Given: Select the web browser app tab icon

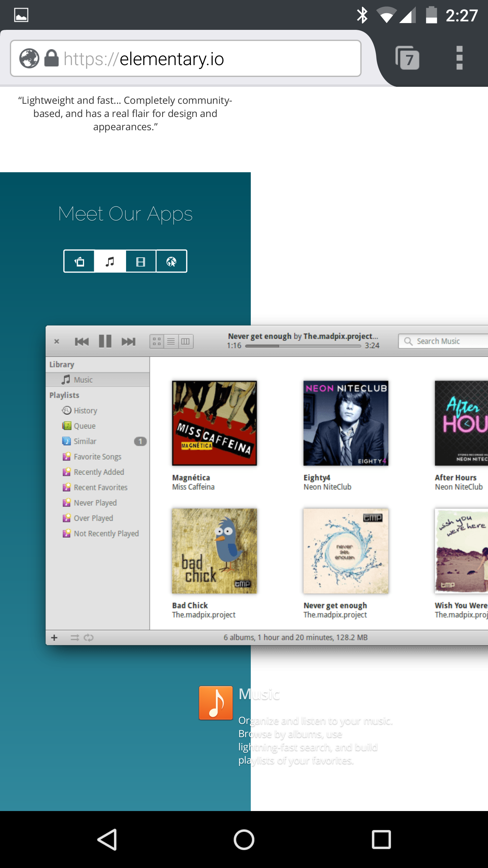Looking at the screenshot, I should click(171, 261).
